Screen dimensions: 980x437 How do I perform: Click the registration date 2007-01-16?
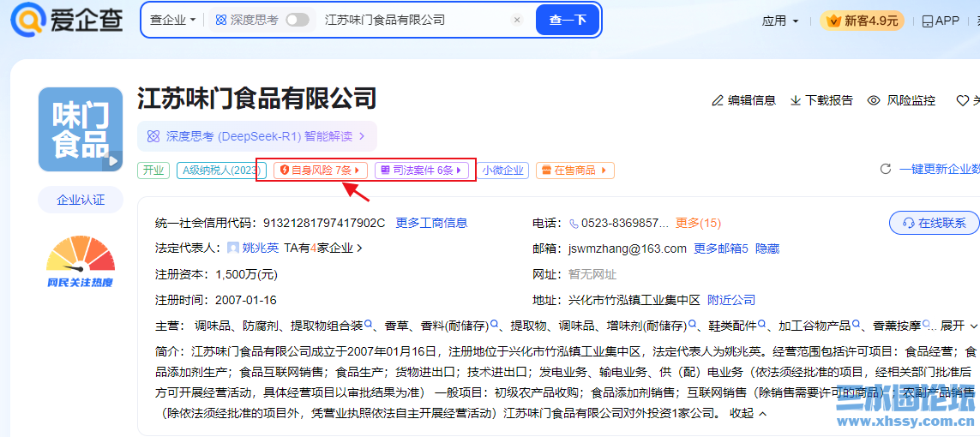pyautogui.click(x=245, y=300)
